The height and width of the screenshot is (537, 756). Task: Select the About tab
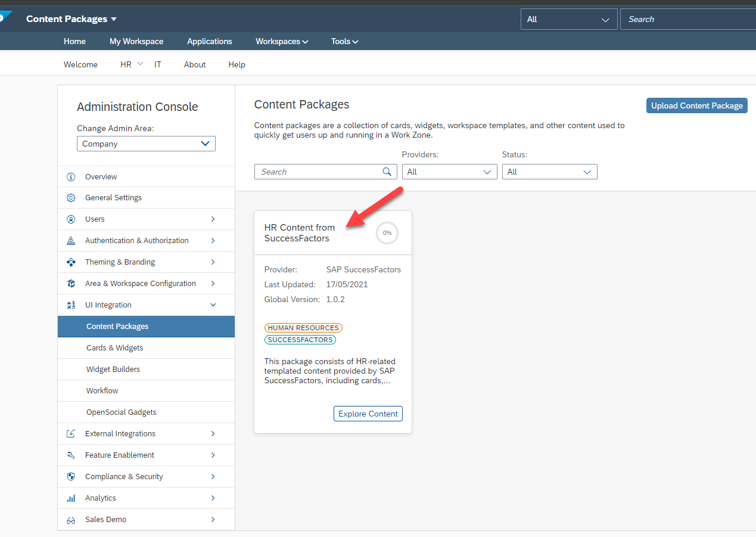[x=195, y=64]
